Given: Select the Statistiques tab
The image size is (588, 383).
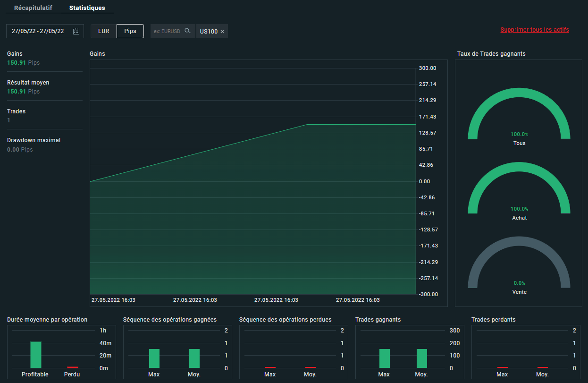Looking at the screenshot, I should click(87, 8).
